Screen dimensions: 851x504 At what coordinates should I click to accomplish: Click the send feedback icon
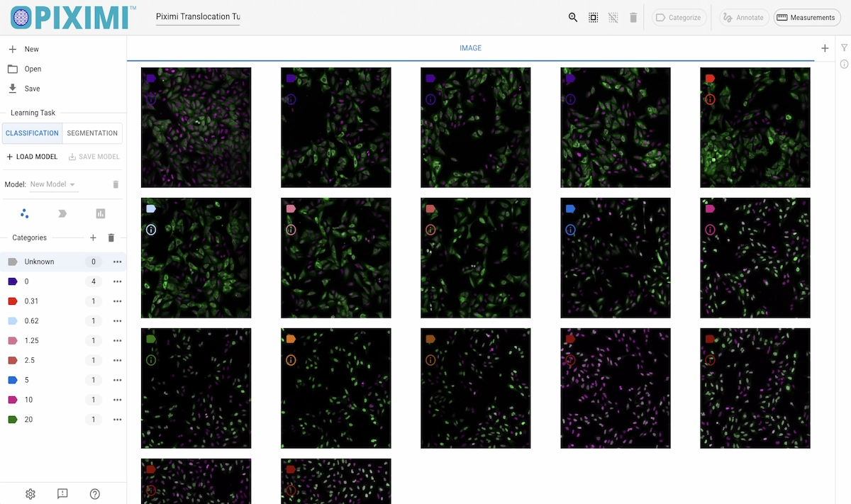pyautogui.click(x=62, y=494)
